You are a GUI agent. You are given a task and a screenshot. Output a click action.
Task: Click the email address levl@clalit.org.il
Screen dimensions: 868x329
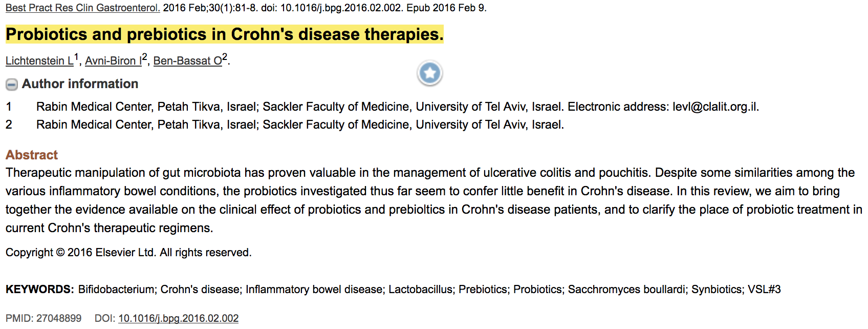pos(714,107)
